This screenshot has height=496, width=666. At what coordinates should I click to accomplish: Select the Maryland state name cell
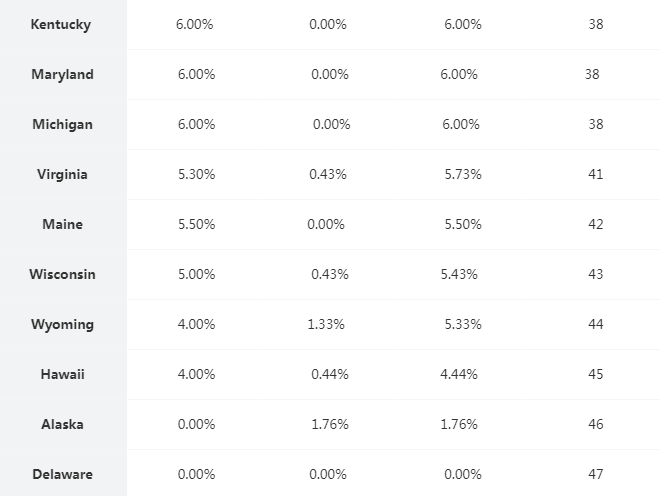[x=62, y=75]
